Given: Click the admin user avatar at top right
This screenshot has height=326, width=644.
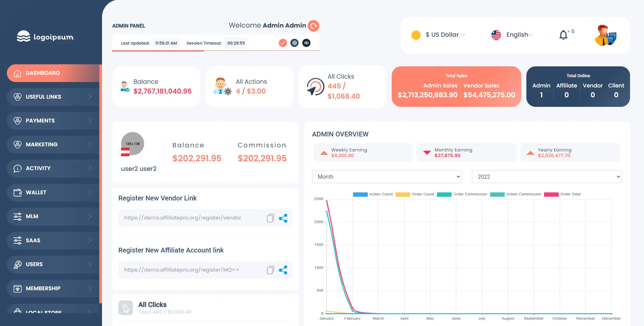Looking at the screenshot, I should [606, 35].
